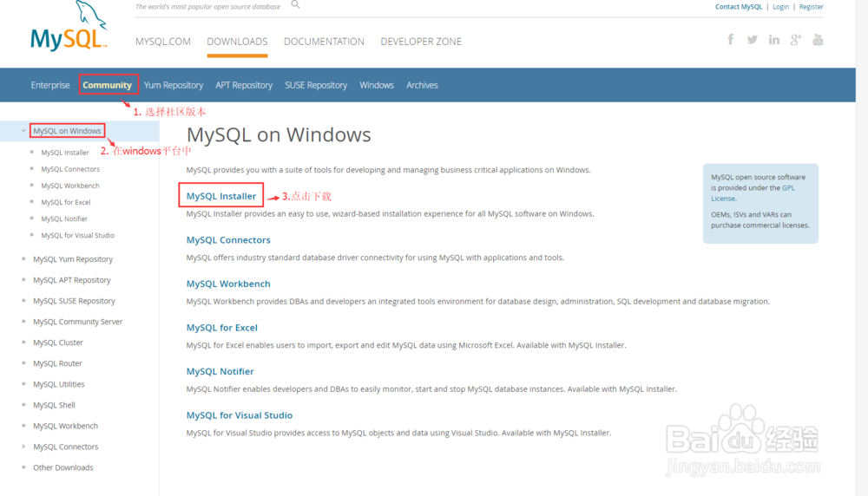Open MySQL Router in the sidebar
Screen dimensions: 868x496
(57, 363)
